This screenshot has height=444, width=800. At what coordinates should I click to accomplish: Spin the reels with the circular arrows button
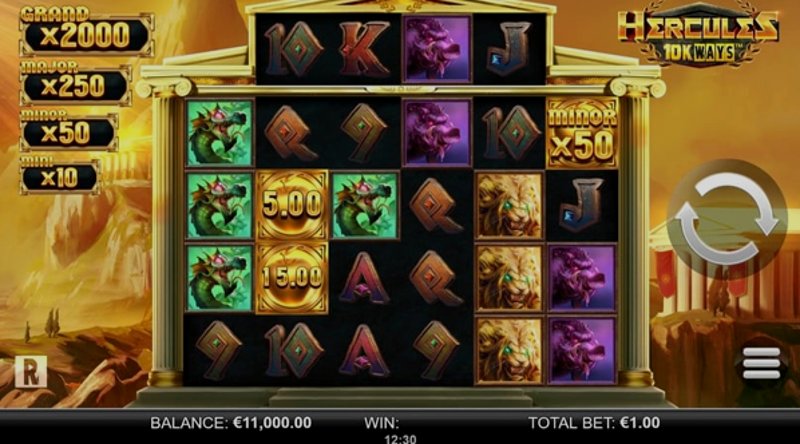(727, 218)
